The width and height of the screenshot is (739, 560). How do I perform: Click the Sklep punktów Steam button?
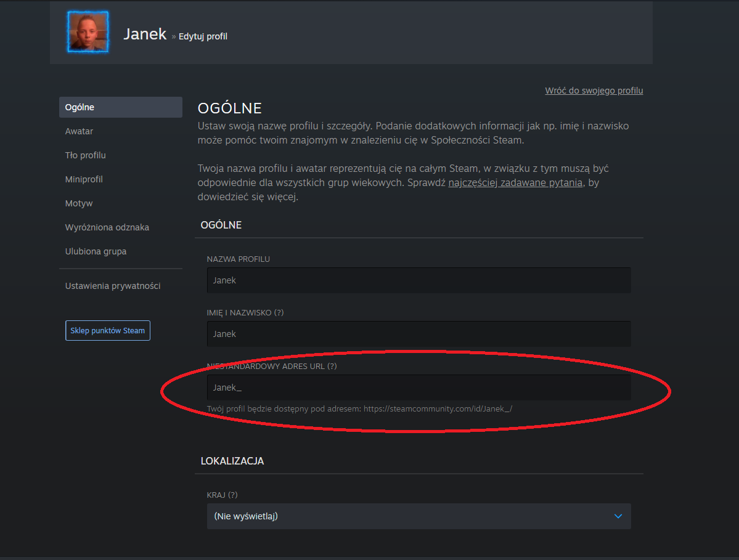pyautogui.click(x=108, y=331)
